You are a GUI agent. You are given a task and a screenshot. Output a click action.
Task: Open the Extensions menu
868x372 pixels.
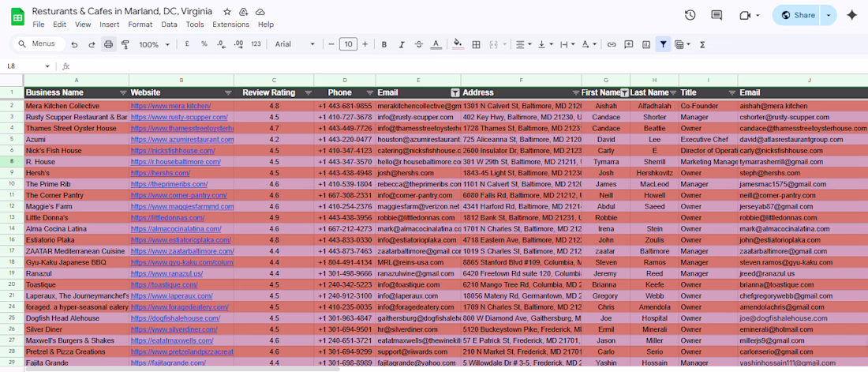(x=231, y=24)
